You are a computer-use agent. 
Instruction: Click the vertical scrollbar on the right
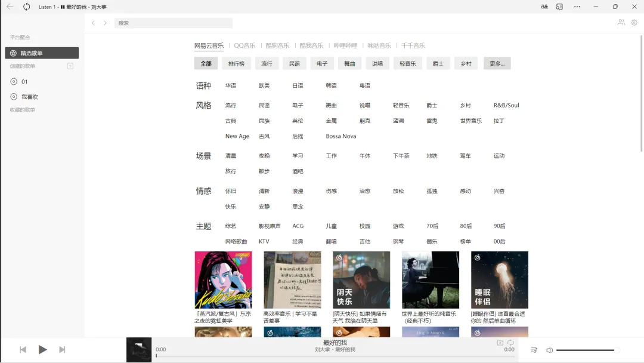(642, 94)
